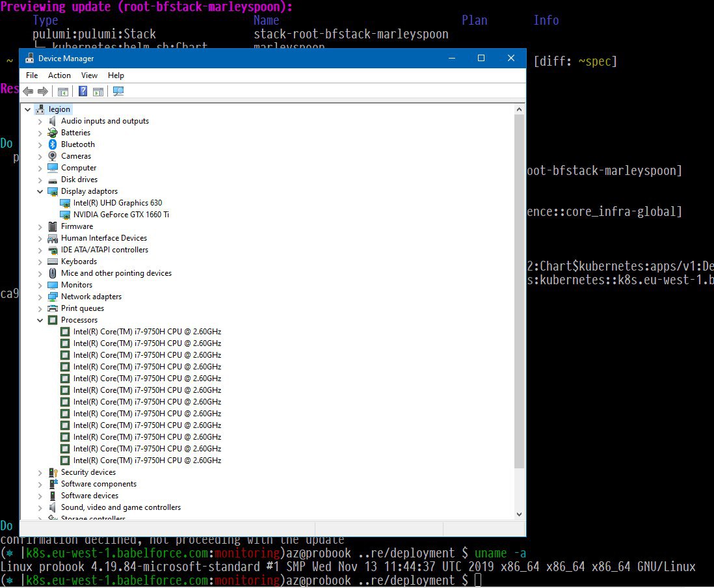Click the Back arrow toolbar icon

coord(28,92)
